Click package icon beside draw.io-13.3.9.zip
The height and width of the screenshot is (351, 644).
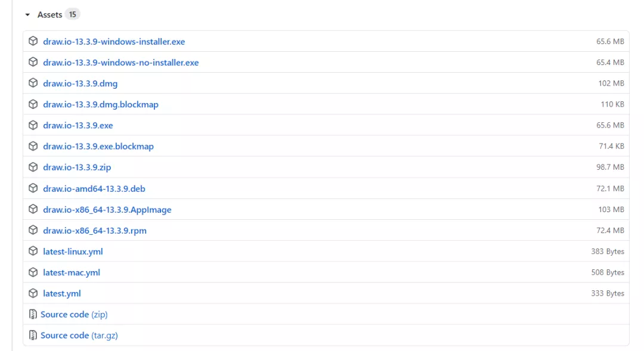coord(33,167)
